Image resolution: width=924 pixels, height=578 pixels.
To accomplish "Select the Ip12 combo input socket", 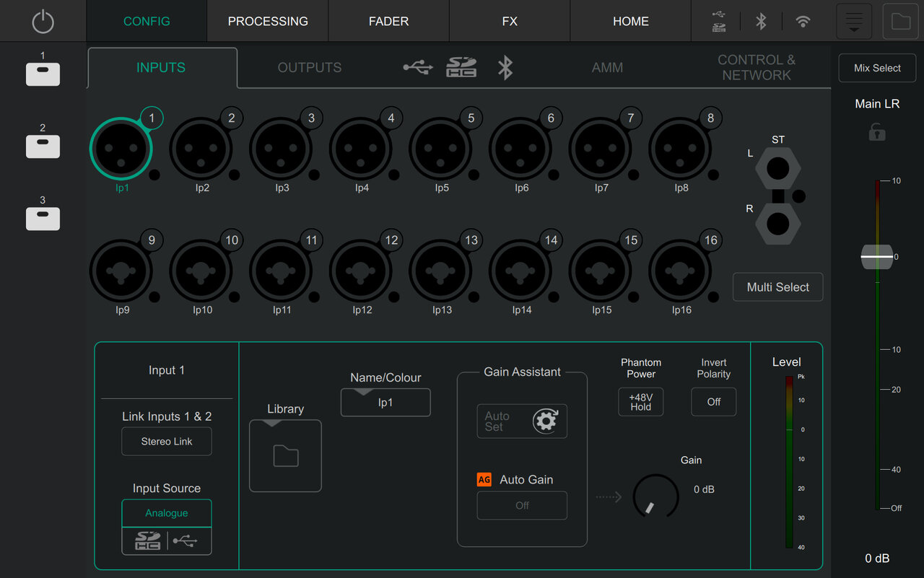I will click(x=361, y=271).
